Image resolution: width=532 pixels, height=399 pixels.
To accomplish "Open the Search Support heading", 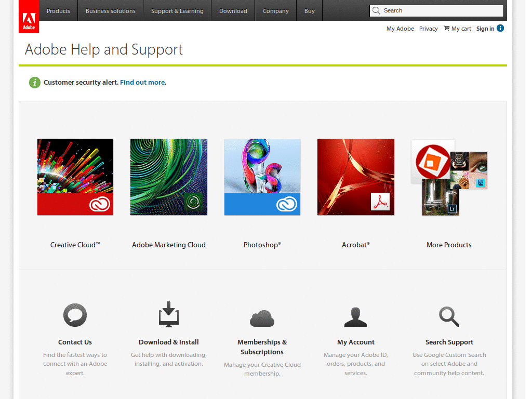I will click(449, 342).
